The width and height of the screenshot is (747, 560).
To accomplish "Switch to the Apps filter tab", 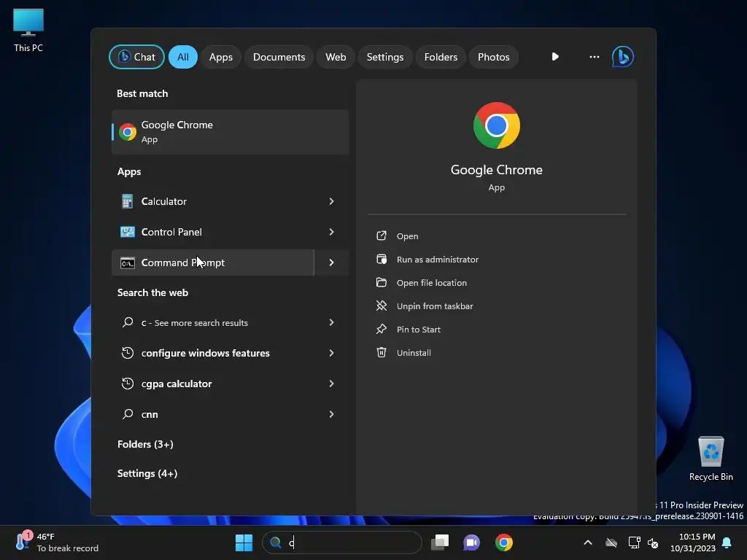I will 220,57.
